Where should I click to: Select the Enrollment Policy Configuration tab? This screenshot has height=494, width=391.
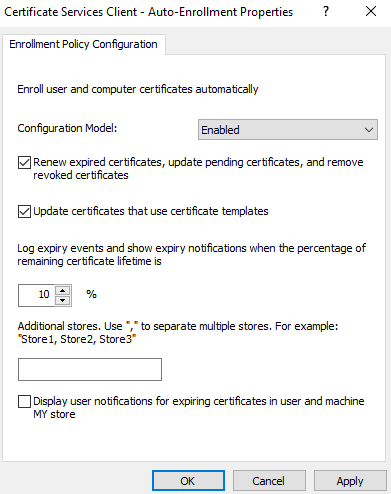(83, 44)
